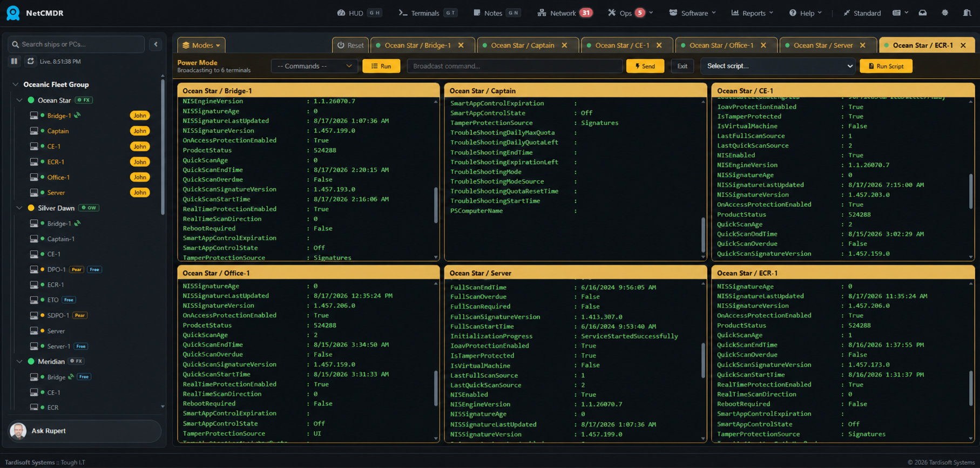
Task: Click the Run button
Action: pyautogui.click(x=381, y=66)
